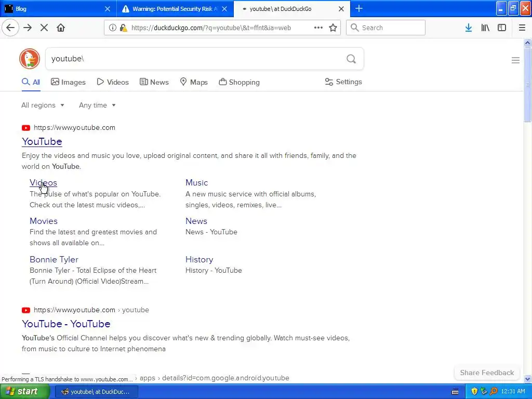Open the News sitelink under YouTube
Viewport: 532px width, 399px height.
(196, 221)
